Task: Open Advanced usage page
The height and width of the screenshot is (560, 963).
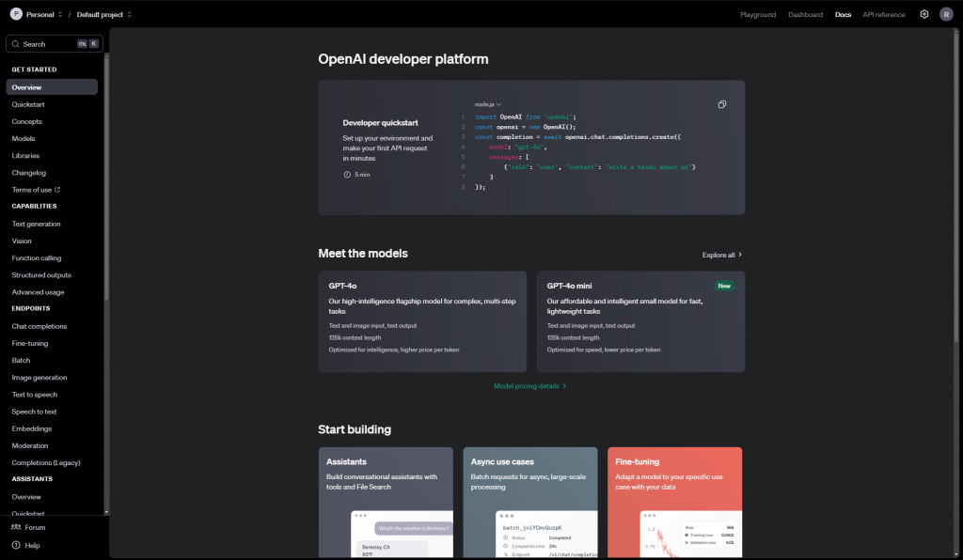Action: 38,292
